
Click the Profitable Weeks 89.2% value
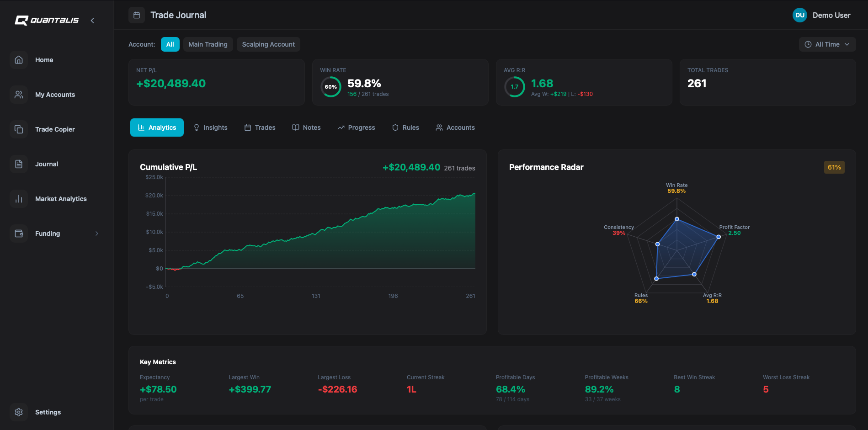(x=599, y=389)
